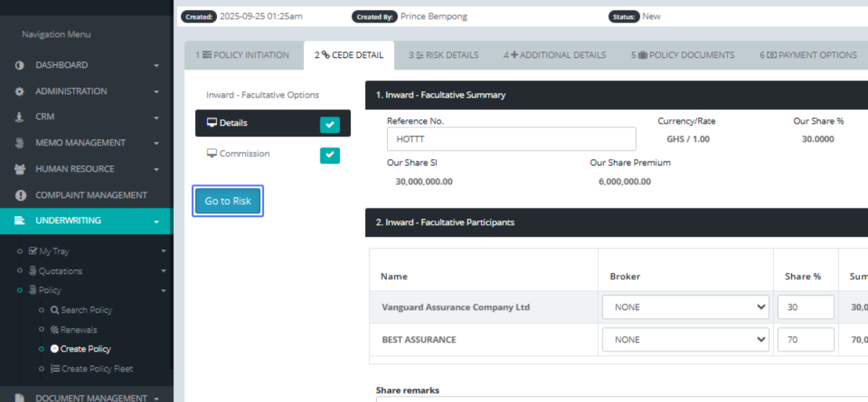
Task: Click the Complaint Management exclamation icon
Action: click(x=20, y=195)
